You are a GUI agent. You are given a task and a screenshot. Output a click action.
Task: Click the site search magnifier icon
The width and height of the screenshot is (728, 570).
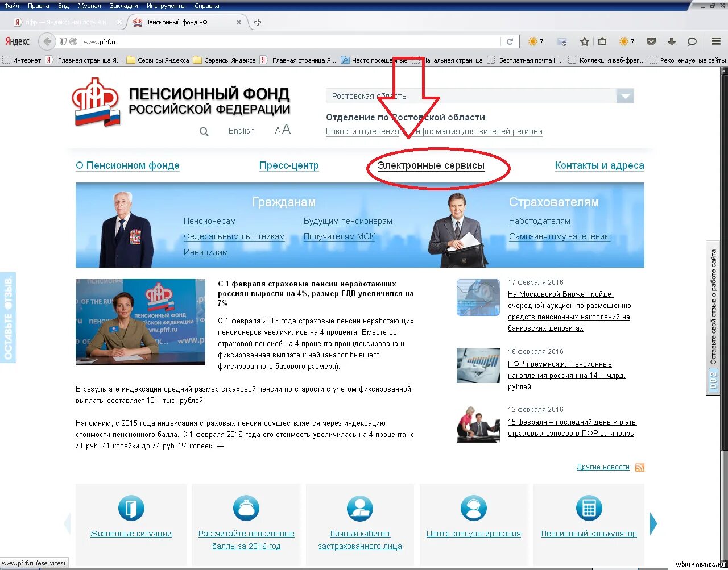204,132
